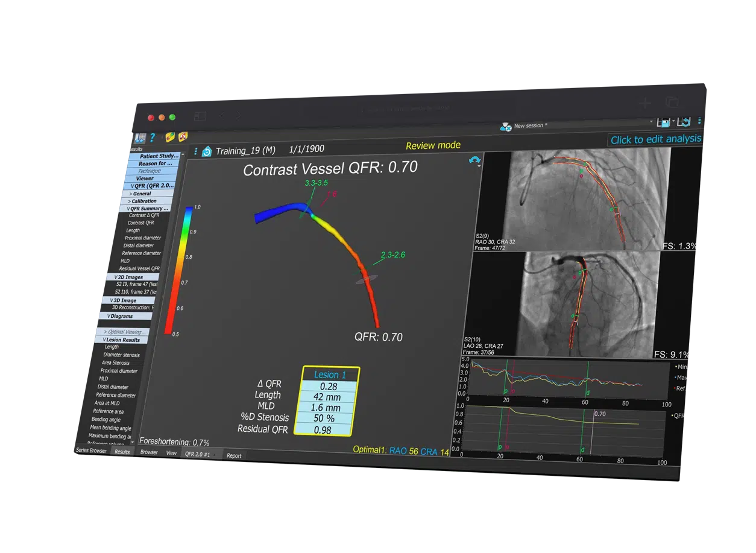Select Diameter stenosis in results tree

[x=121, y=355]
